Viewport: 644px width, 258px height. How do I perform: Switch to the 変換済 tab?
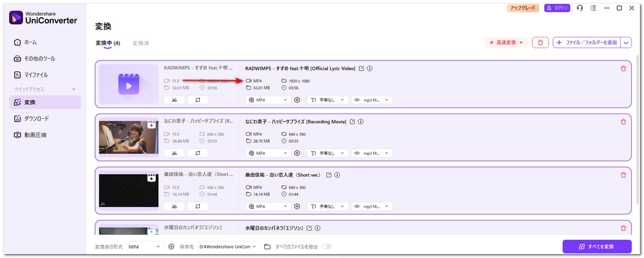click(140, 43)
